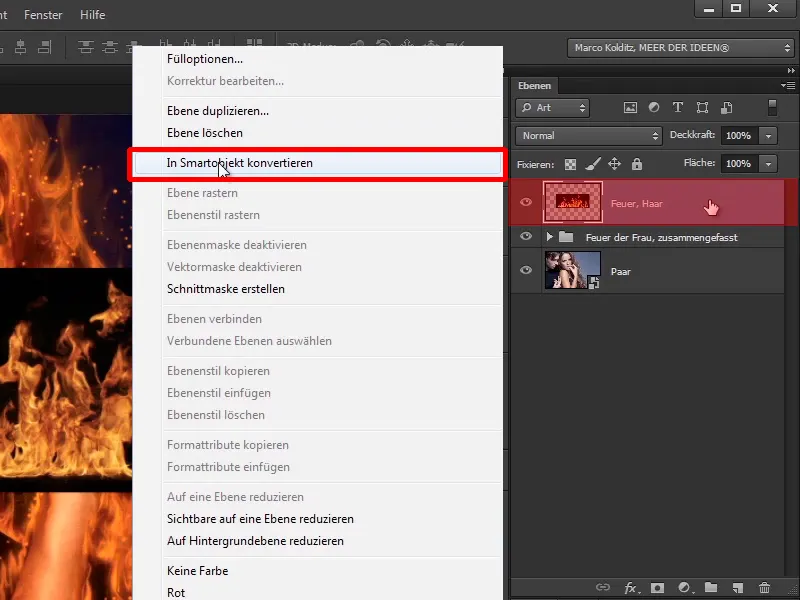Viewport: 800px width, 600px height.
Task: Open the Ebenen panel flyout menu
Action: pos(788,85)
